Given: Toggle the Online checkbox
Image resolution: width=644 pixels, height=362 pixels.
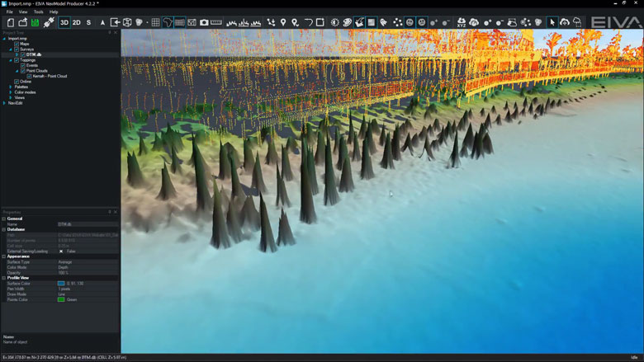Looking at the screenshot, I should 17,82.
